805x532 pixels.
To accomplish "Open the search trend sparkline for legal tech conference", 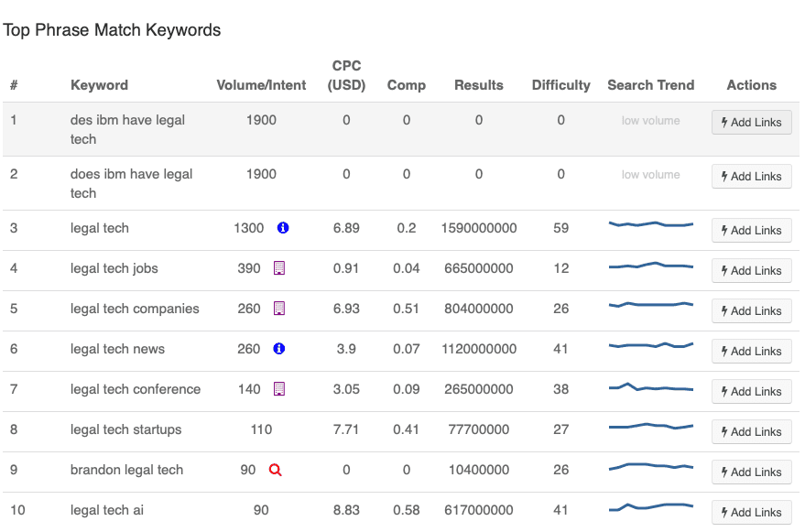I will pyautogui.click(x=651, y=388).
